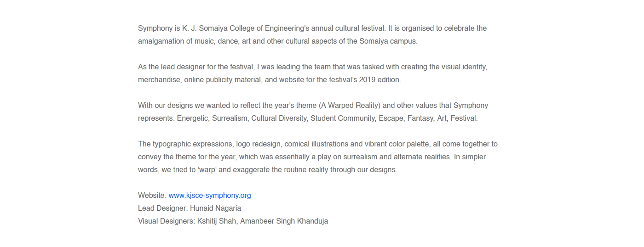
Task: Click the first paragraph starting 'Symphony is K. J. Somaiya'
Action: (x=312, y=35)
